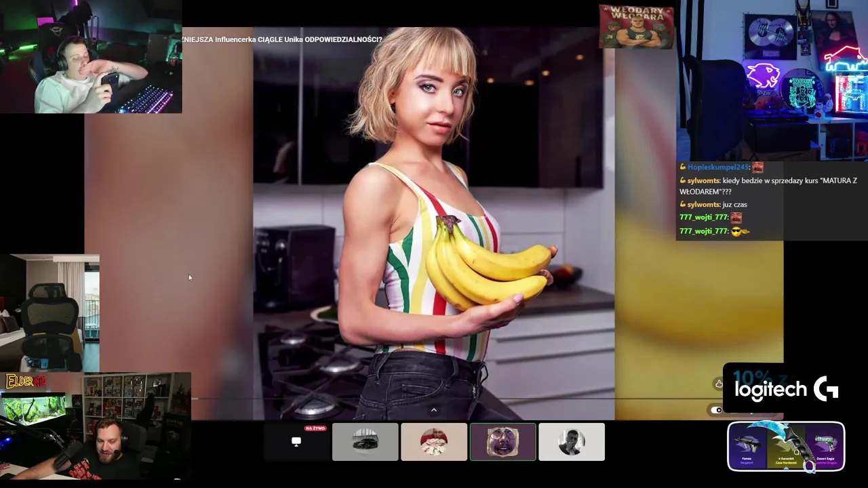Expand the panel using the up chevron above the tiles
This screenshot has height=488, width=868.
434,410
